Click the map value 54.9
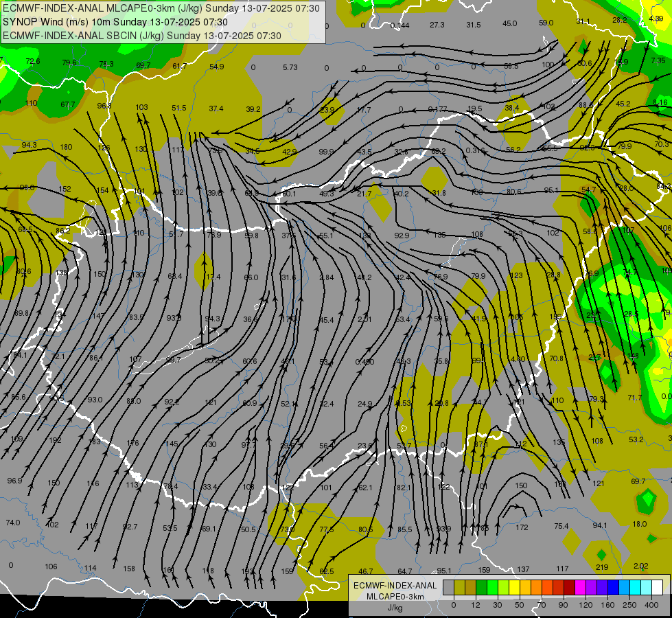 217,67
